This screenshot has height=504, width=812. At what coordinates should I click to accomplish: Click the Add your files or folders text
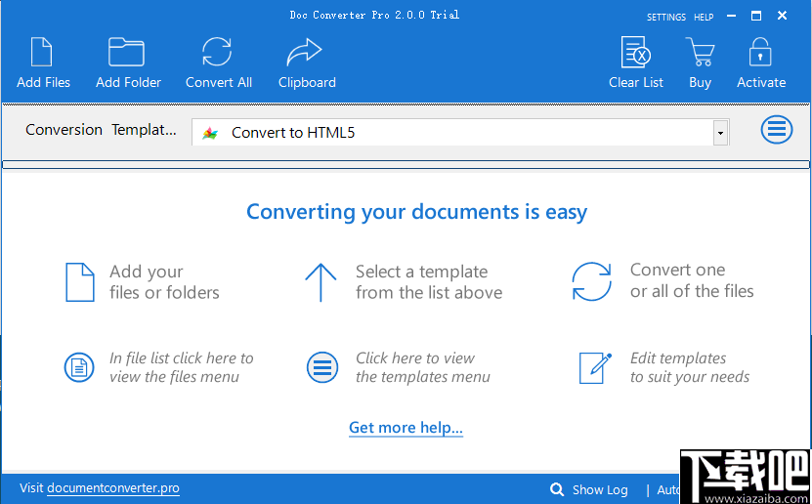pyautogui.click(x=164, y=282)
